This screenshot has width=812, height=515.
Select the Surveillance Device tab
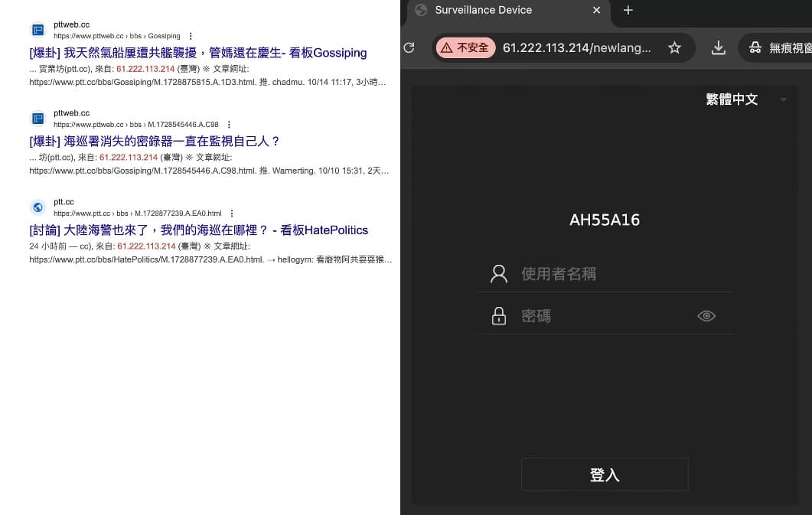(508, 11)
